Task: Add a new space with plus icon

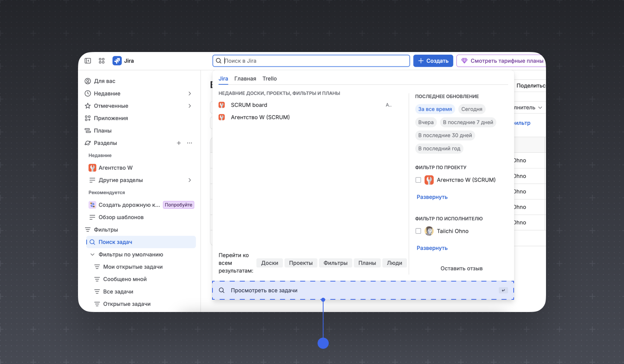Action: click(179, 143)
